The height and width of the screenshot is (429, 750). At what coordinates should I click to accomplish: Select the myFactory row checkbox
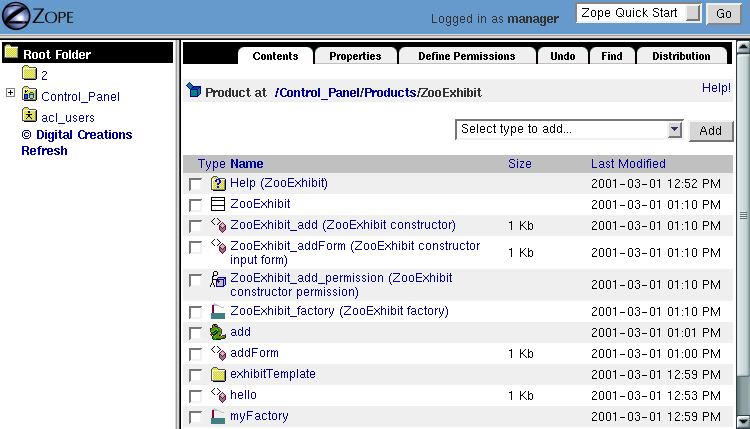pyautogui.click(x=196, y=417)
